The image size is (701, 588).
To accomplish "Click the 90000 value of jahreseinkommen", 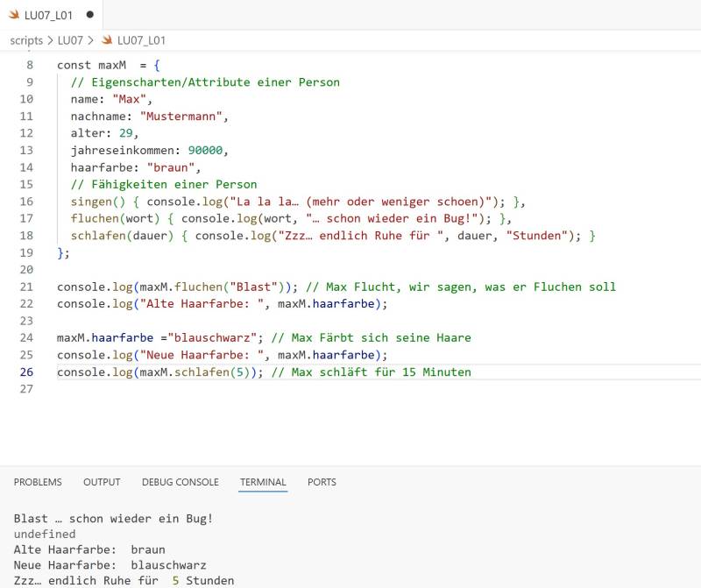I will pyautogui.click(x=205, y=151).
